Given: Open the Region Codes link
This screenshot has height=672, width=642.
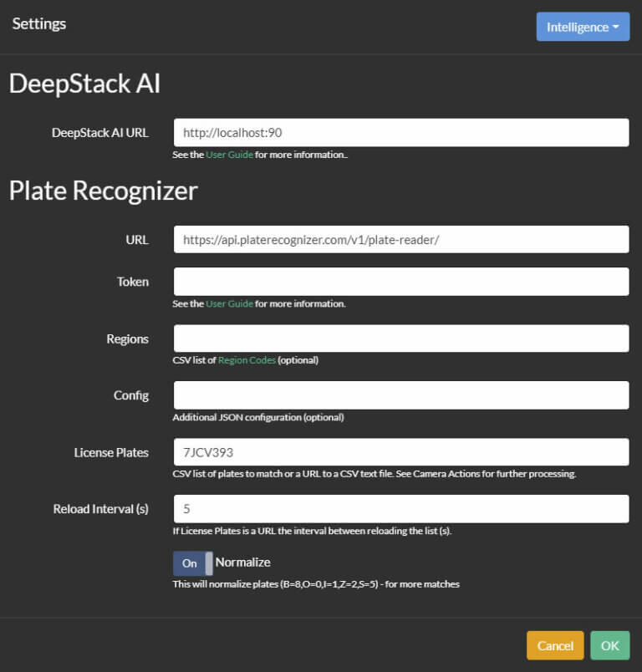Looking at the screenshot, I should (x=247, y=360).
